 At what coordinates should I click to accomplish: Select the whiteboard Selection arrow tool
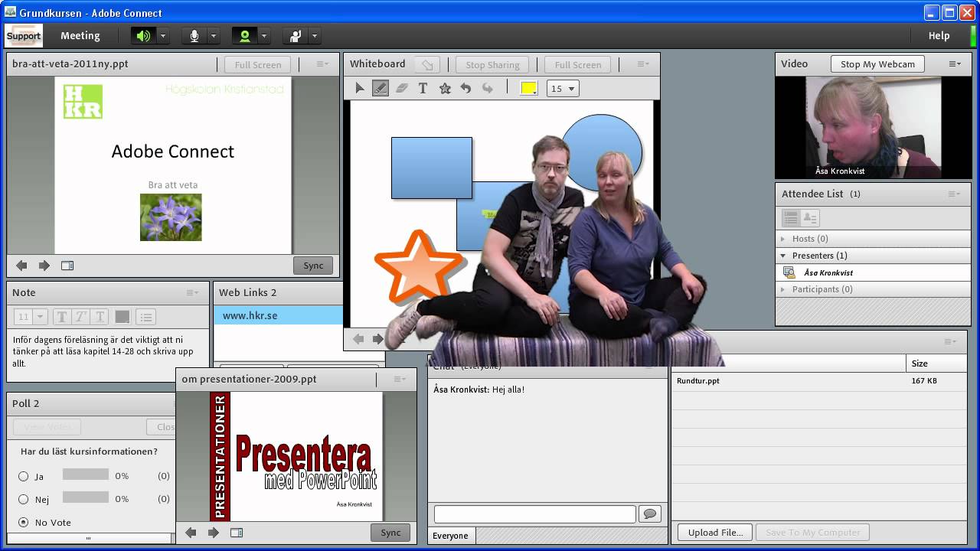coord(360,88)
